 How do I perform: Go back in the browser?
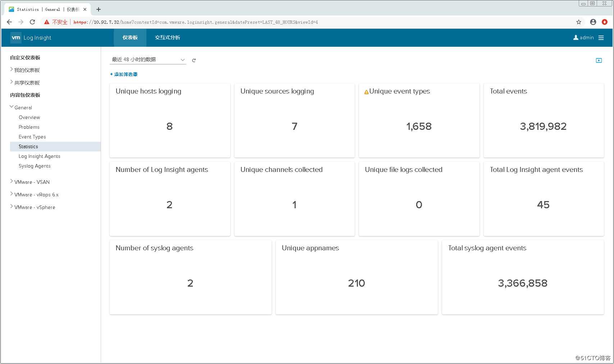[x=9, y=22]
